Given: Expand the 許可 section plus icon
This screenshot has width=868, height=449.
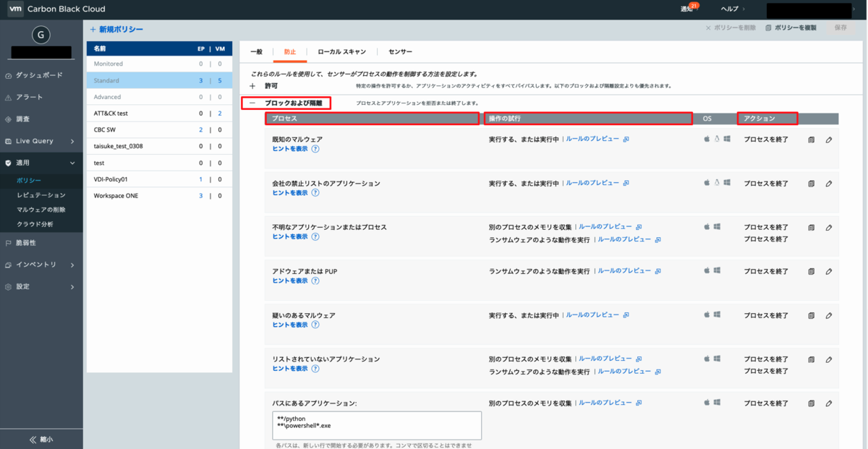Looking at the screenshot, I should point(252,85).
